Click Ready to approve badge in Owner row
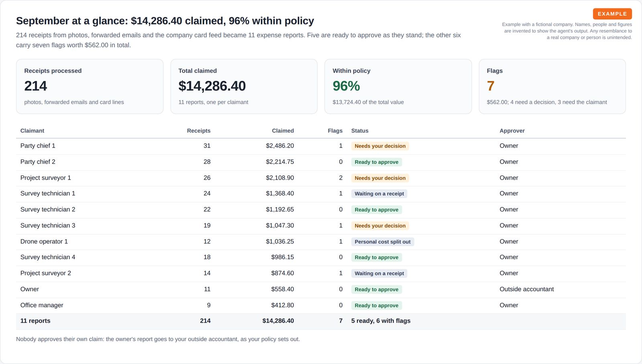642x364 pixels. pos(376,289)
